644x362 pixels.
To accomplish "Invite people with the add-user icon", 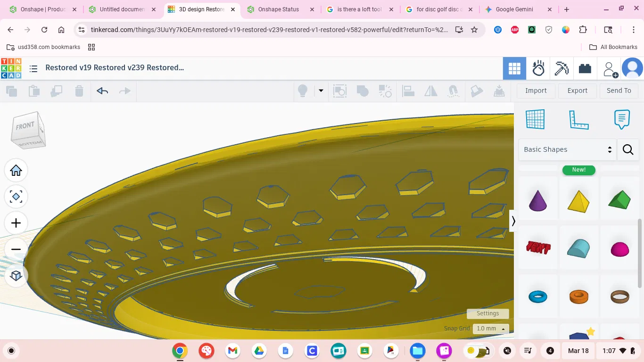I will coord(611,69).
